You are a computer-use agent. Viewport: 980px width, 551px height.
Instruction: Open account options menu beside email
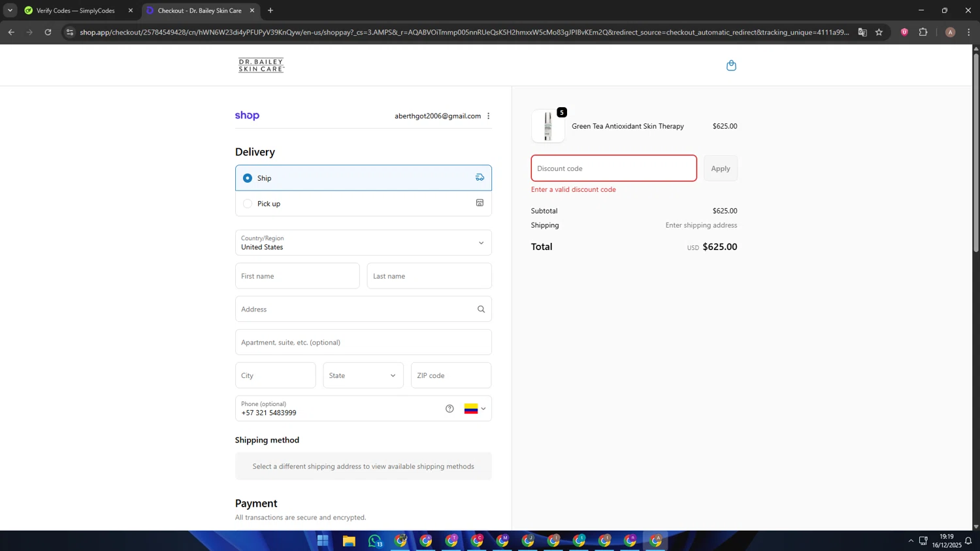pos(488,116)
